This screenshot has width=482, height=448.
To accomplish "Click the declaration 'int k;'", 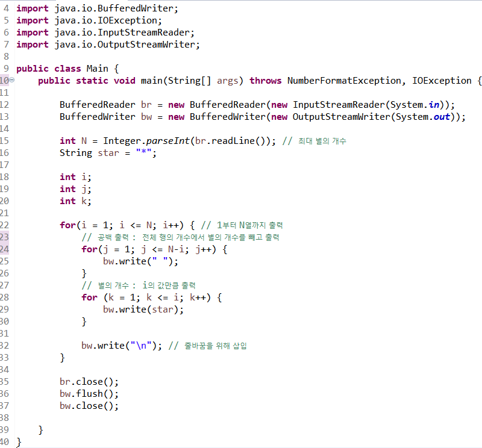I will (x=75, y=201).
